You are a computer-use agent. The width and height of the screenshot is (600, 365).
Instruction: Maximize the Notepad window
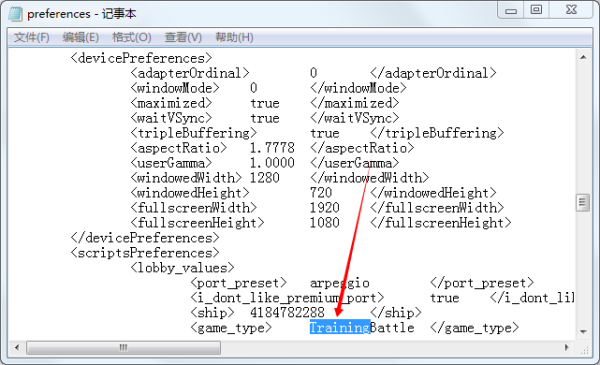[536, 10]
